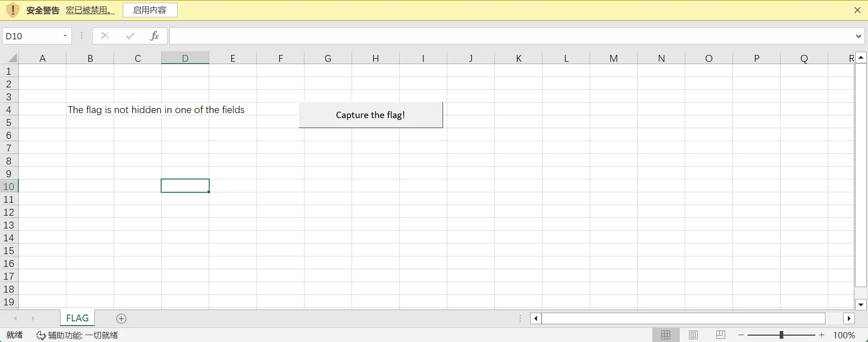Click the 启用内容 enable content button
This screenshot has width=868, height=342.
[x=150, y=10]
